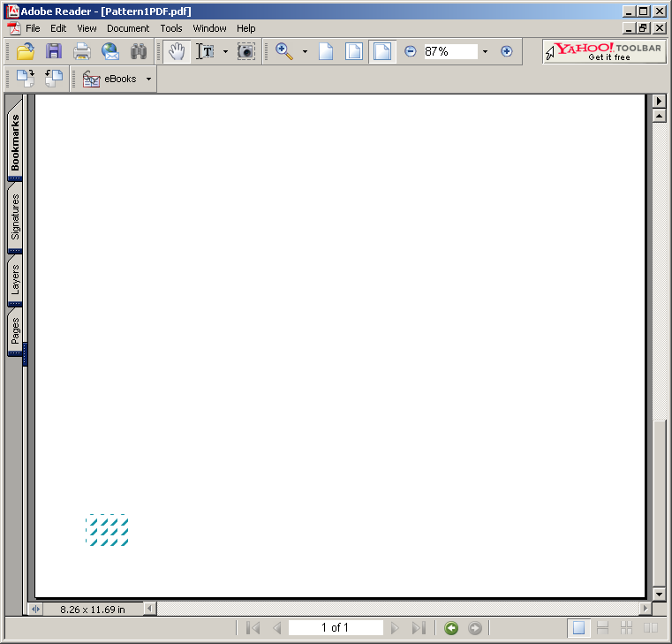This screenshot has height=644, width=672.
Task: Open the zoom percentage dropdown
Action: pyautogui.click(x=485, y=51)
